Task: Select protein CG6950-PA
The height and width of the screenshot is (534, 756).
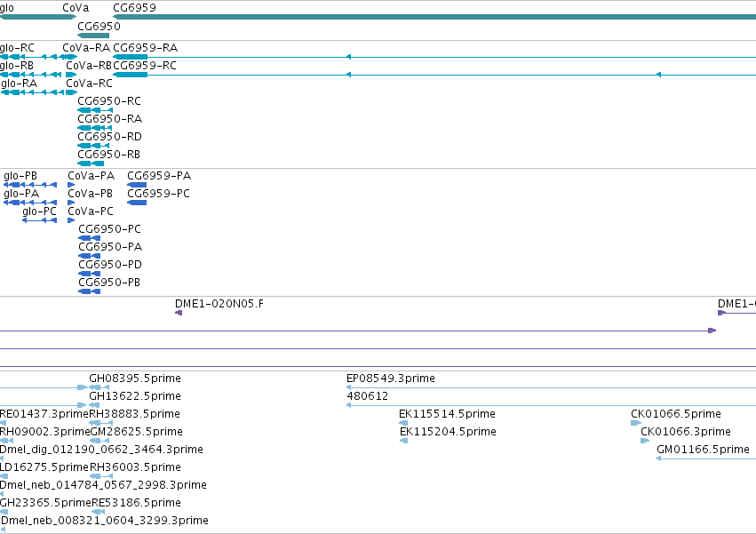Action: pyautogui.click(x=110, y=248)
